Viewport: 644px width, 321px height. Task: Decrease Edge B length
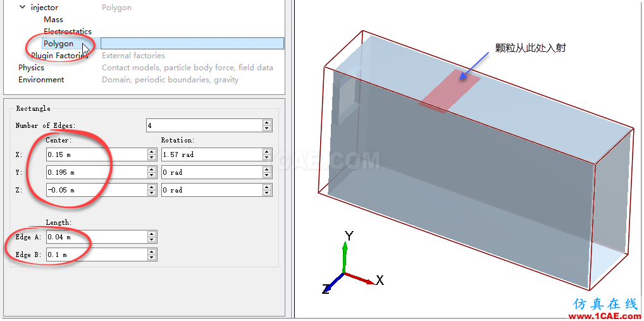(152, 258)
